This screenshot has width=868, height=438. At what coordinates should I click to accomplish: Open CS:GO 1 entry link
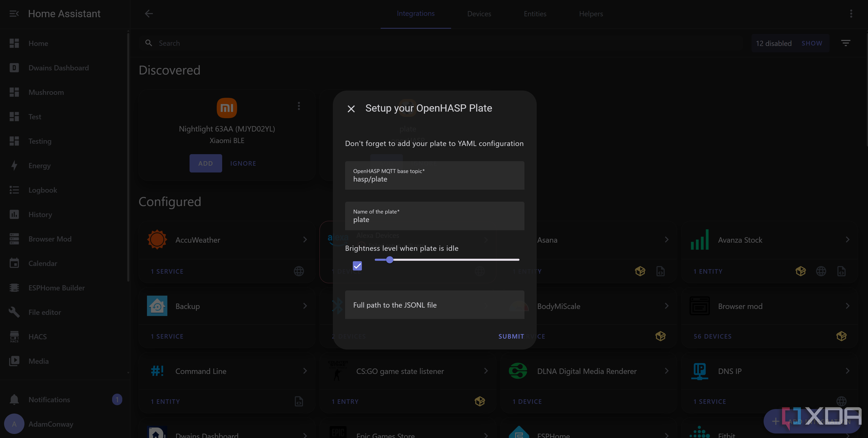(x=345, y=401)
